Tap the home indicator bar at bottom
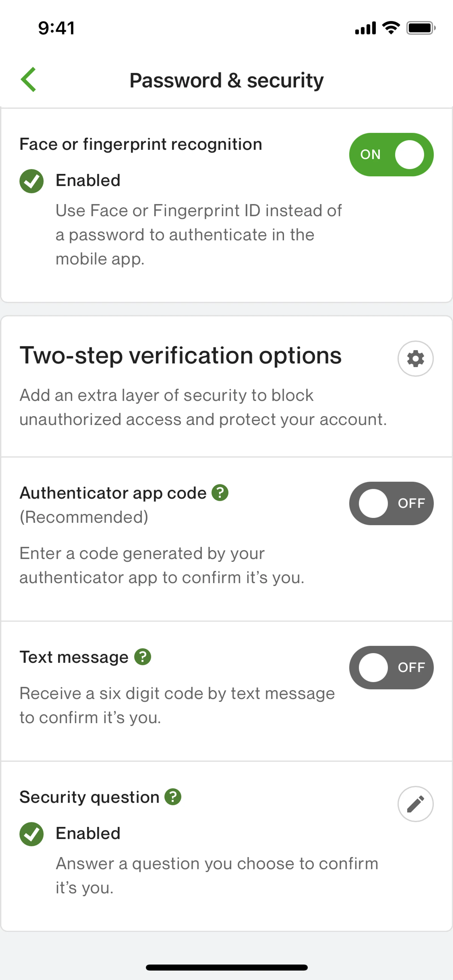The image size is (453, 980). [x=226, y=968]
